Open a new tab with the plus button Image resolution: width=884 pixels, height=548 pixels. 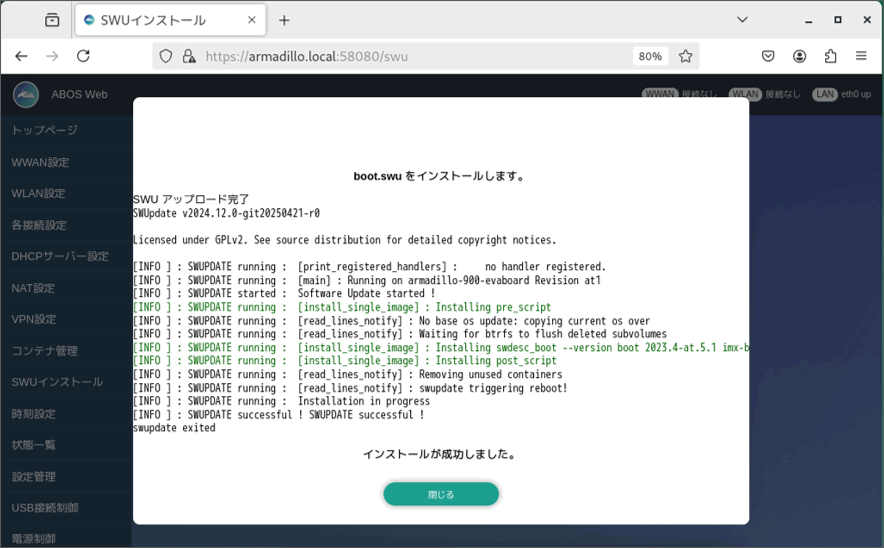(284, 20)
